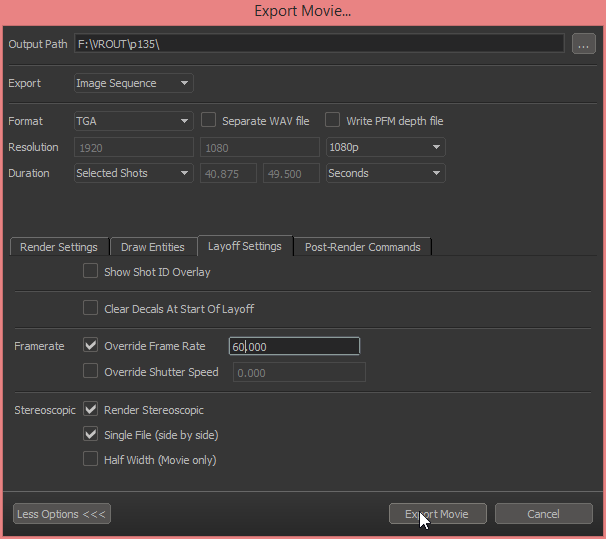Check Half Width (Movie only) option
The height and width of the screenshot is (539, 606).
[x=91, y=460]
